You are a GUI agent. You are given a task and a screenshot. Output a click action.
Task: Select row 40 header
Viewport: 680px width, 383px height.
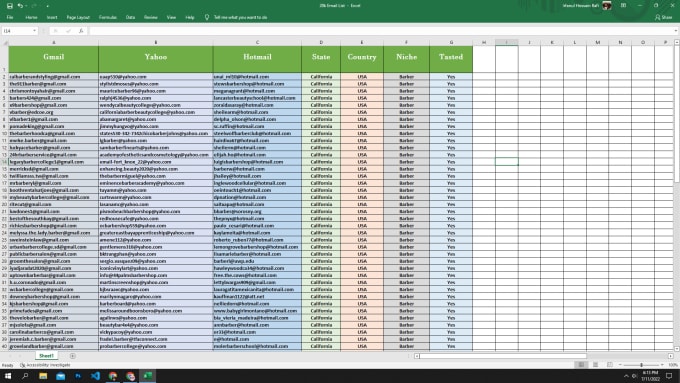5,346
